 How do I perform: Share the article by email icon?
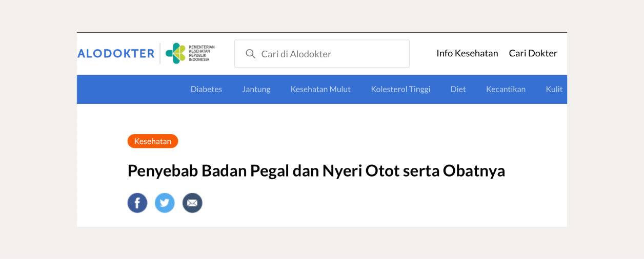(192, 203)
